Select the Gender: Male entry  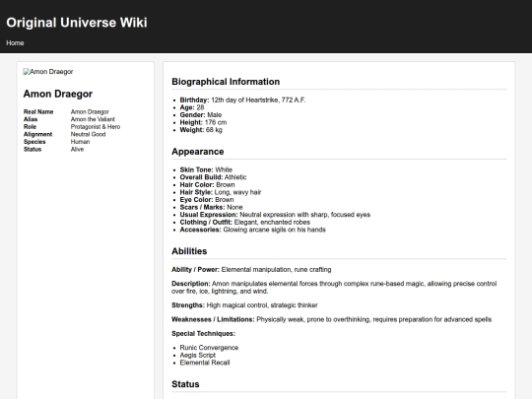201,115
